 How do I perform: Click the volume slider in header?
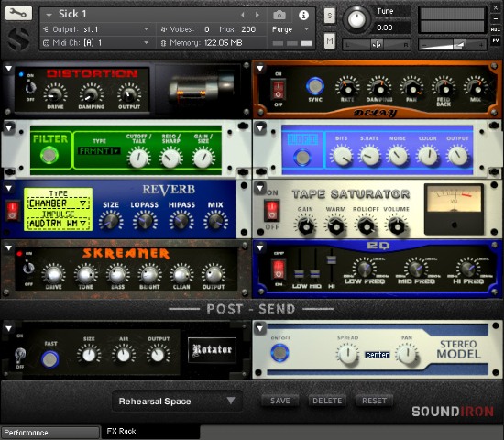(x=454, y=45)
